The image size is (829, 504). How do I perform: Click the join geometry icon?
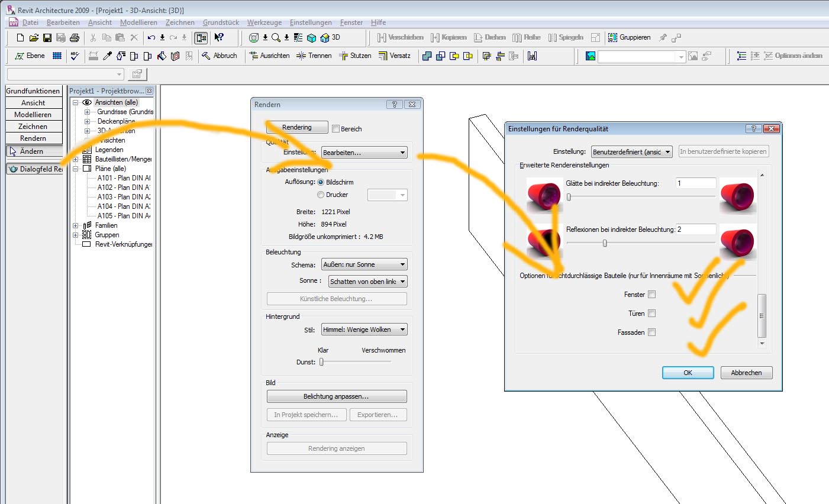(427, 56)
